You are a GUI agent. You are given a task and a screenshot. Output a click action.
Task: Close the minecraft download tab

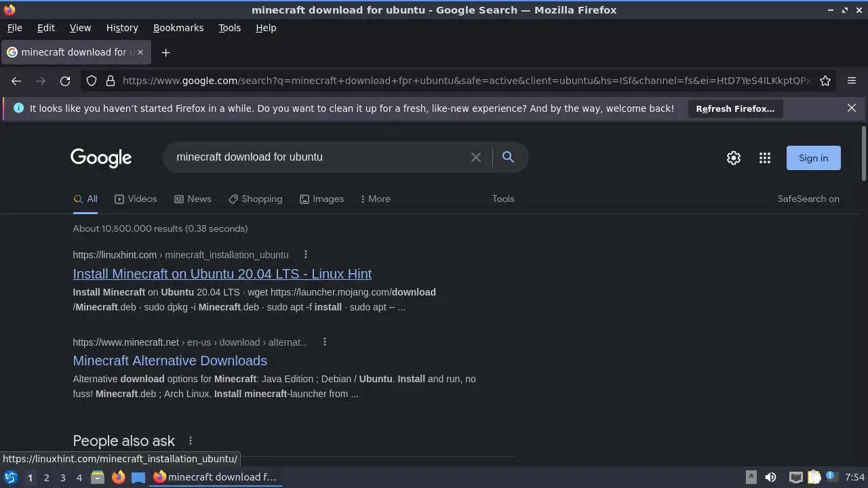[x=140, y=52]
